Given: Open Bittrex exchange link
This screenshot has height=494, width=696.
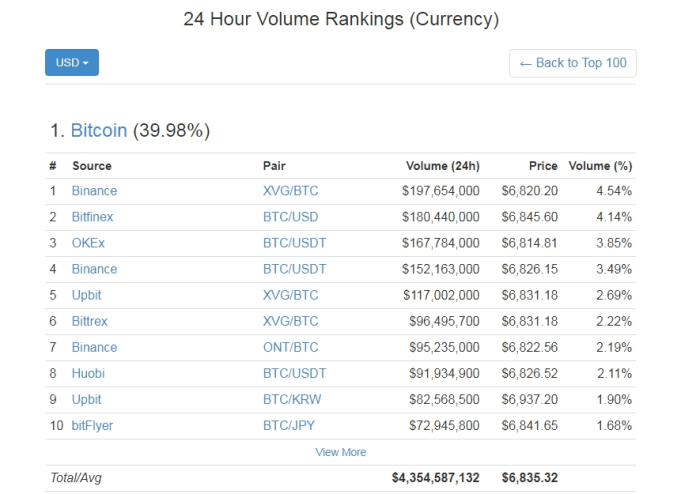Looking at the screenshot, I should tap(90, 321).
